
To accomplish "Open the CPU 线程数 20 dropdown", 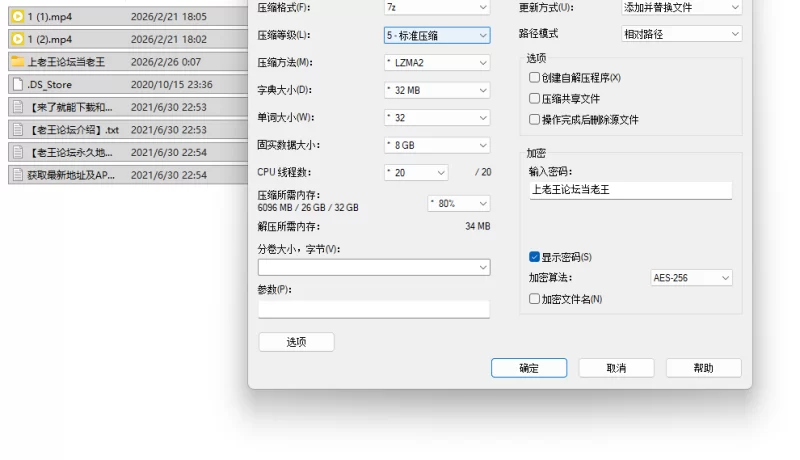I will point(416,173).
